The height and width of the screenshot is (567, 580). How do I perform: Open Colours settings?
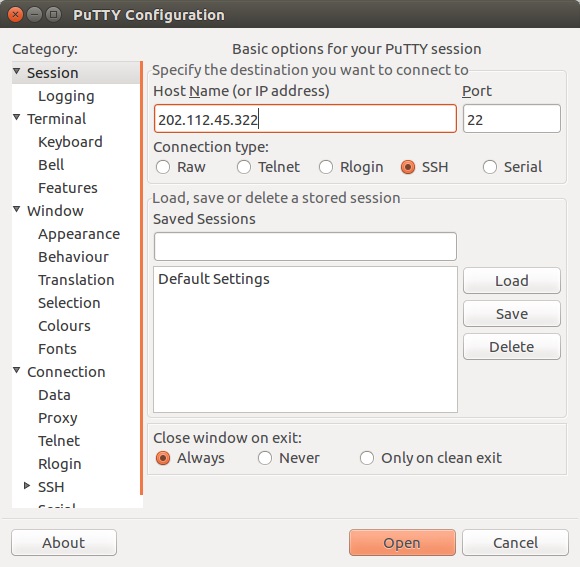(x=64, y=326)
